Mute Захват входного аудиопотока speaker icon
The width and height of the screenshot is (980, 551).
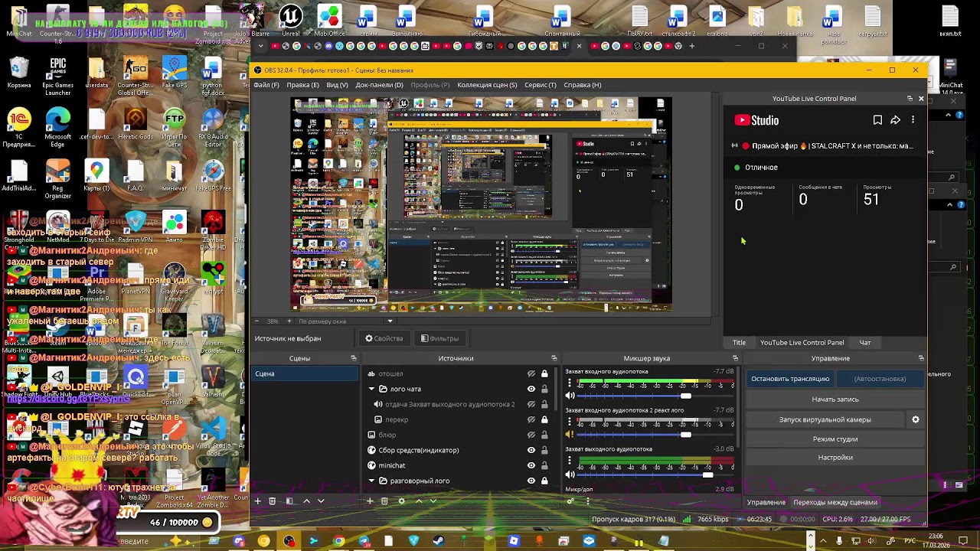coord(570,396)
